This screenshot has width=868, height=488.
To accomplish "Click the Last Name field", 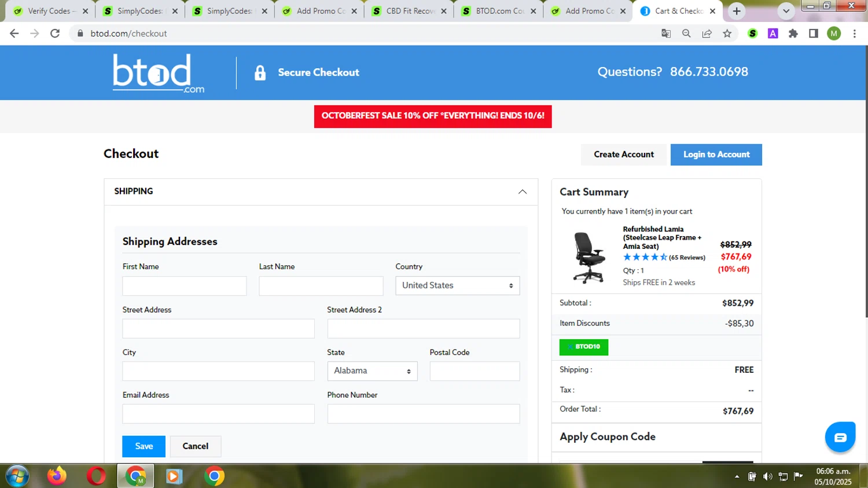I will [321, 286].
